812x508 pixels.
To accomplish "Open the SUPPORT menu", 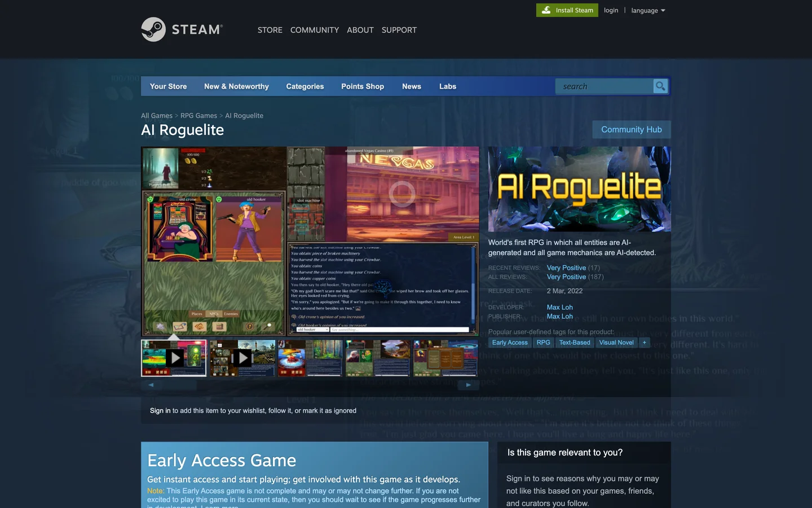I will click(399, 30).
